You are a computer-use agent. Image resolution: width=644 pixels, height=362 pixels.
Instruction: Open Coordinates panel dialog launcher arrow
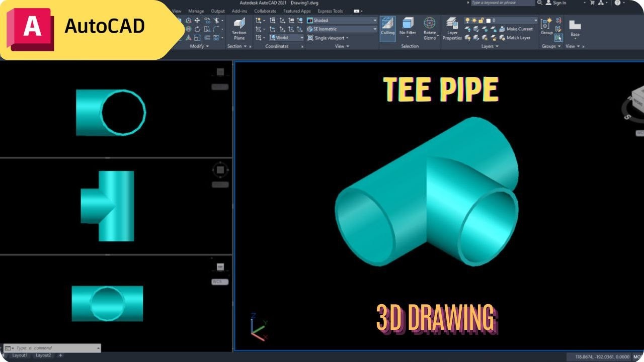pos(302,46)
